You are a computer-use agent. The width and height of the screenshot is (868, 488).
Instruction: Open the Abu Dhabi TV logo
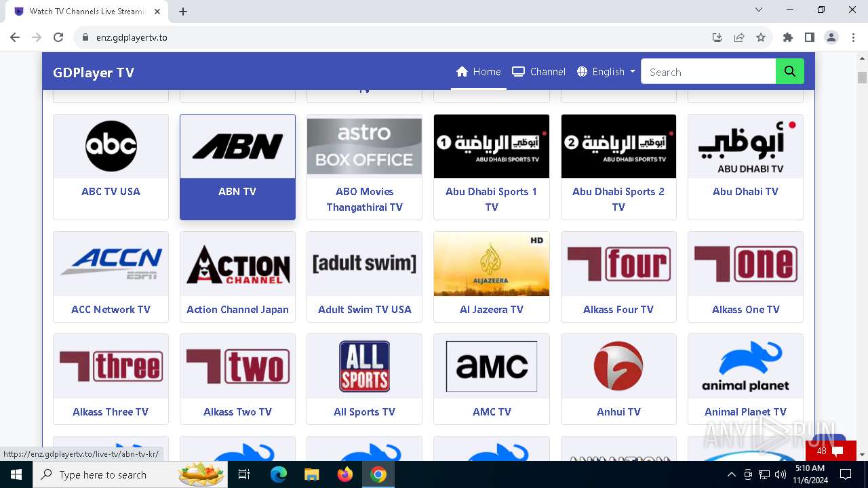coord(745,146)
